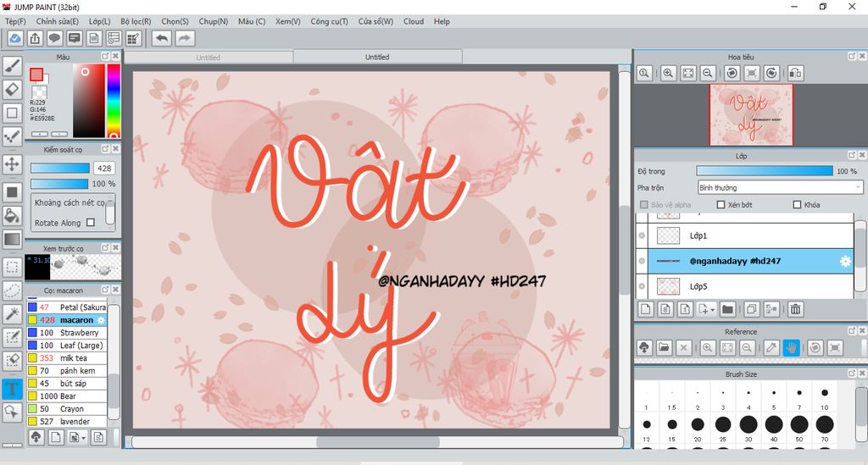Expand the add layer dropdown arrow
The image size is (868, 465).
(x=712, y=310)
